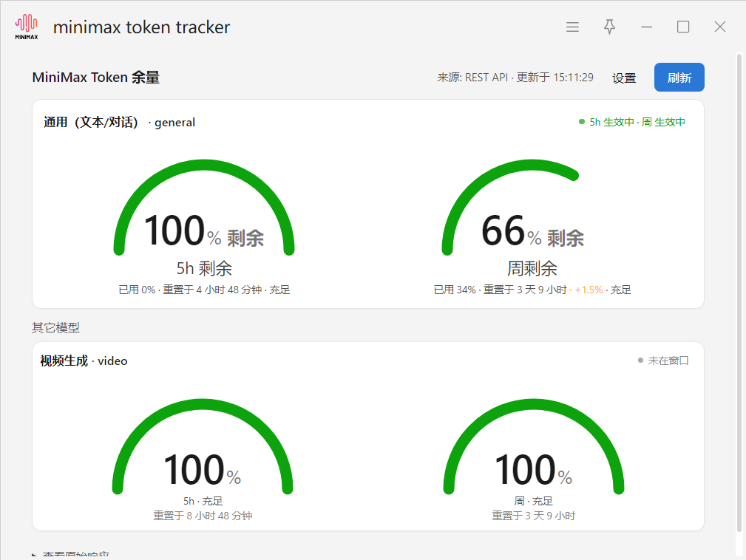Click the '5h 生效中 · 周 生效中' status text

click(637, 122)
